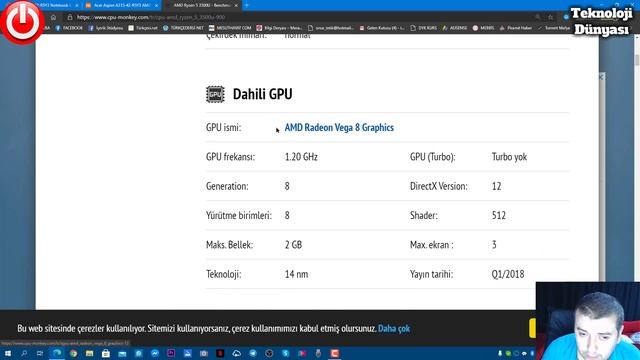Click the lock icon in address bar

coord(70,17)
